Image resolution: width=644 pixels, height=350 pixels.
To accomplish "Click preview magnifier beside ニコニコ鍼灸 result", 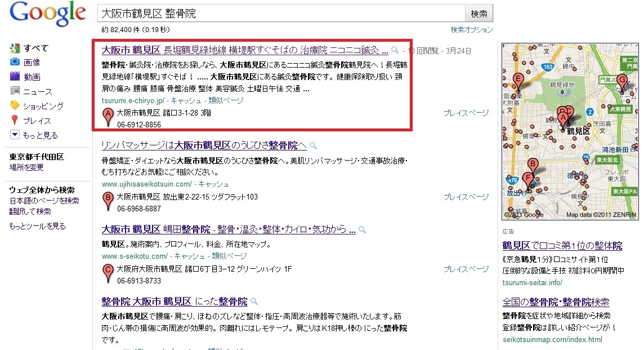I will 395,50.
